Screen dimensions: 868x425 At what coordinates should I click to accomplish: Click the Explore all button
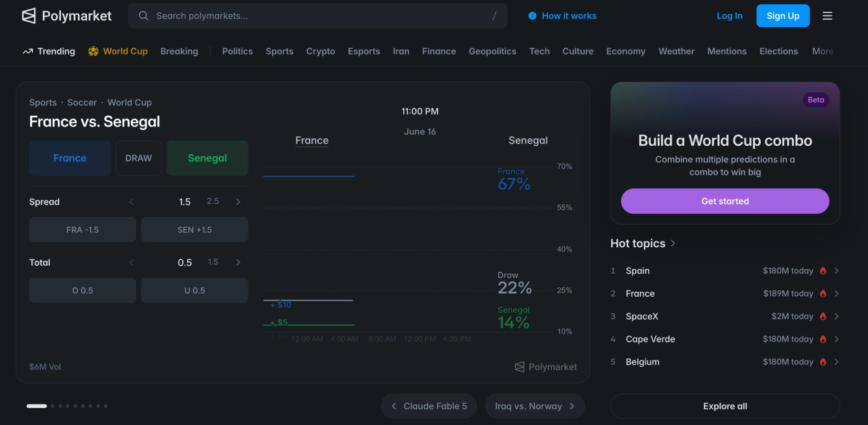pyautogui.click(x=725, y=406)
